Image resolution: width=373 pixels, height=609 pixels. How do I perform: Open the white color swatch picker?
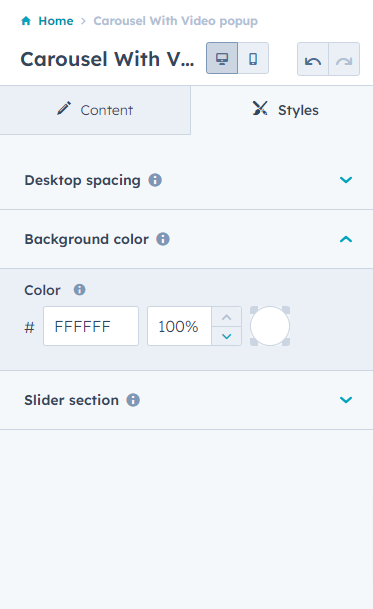(270, 326)
